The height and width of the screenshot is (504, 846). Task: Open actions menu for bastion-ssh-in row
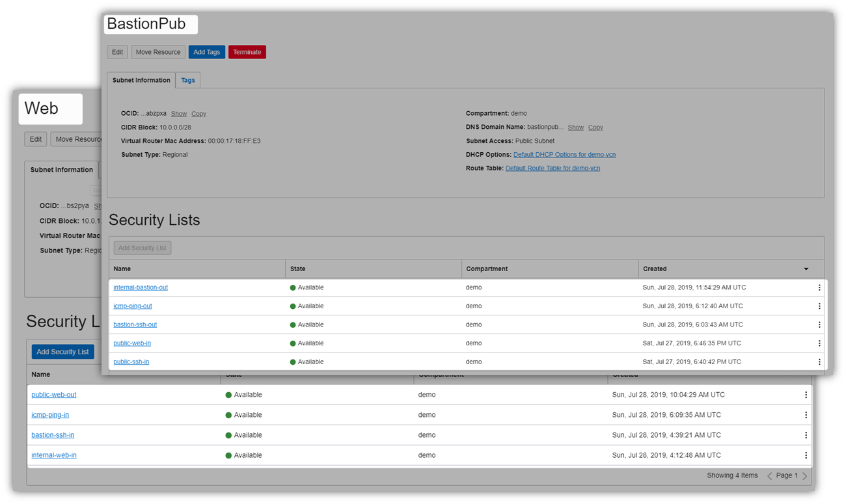[806, 434]
